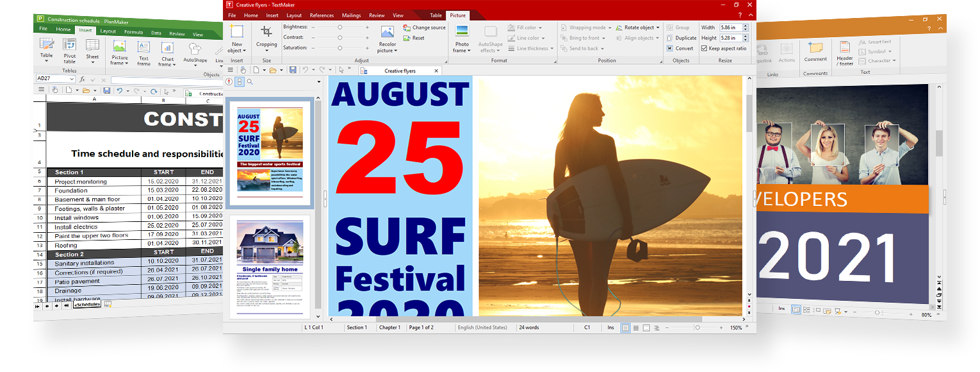Expand the Rotate object dropdown
The image size is (980, 372).
coord(658,28)
